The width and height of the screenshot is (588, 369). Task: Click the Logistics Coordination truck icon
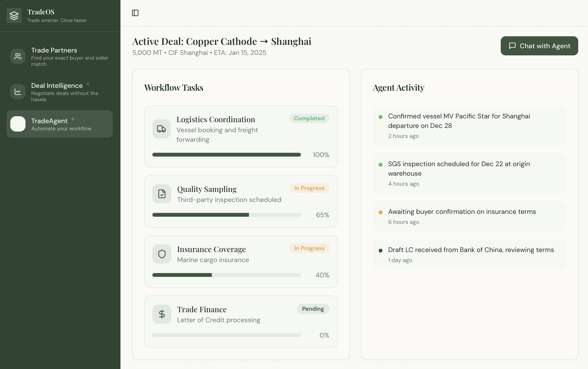(x=161, y=129)
